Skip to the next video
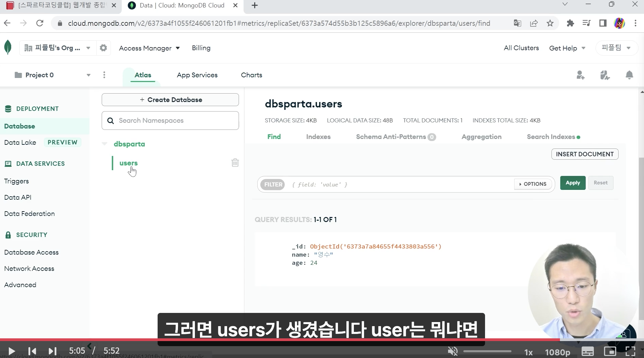The width and height of the screenshot is (644, 358). (x=52, y=351)
